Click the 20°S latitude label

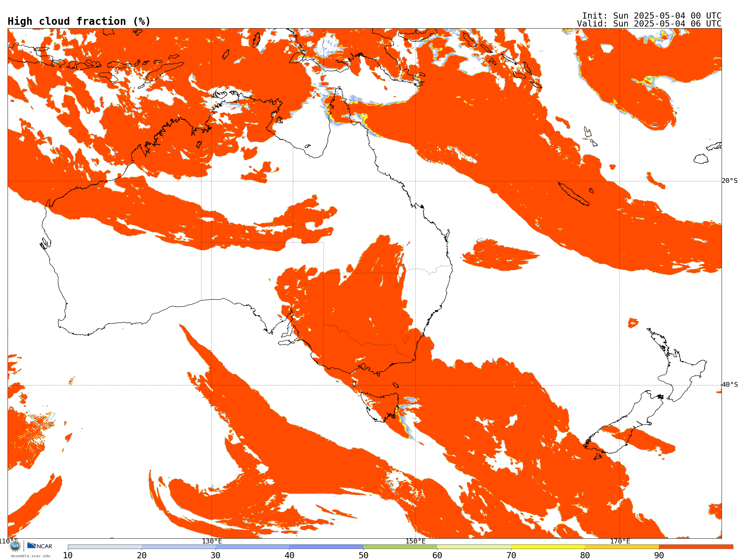tap(730, 181)
